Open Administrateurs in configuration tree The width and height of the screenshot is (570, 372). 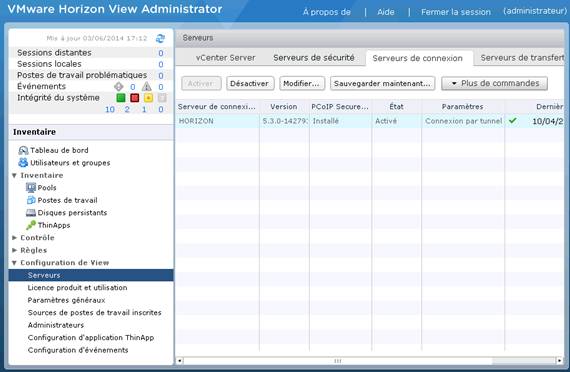pyautogui.click(x=56, y=325)
